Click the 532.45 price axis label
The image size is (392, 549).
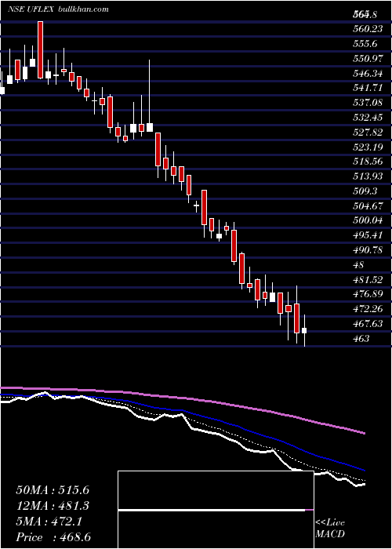pos(367,118)
